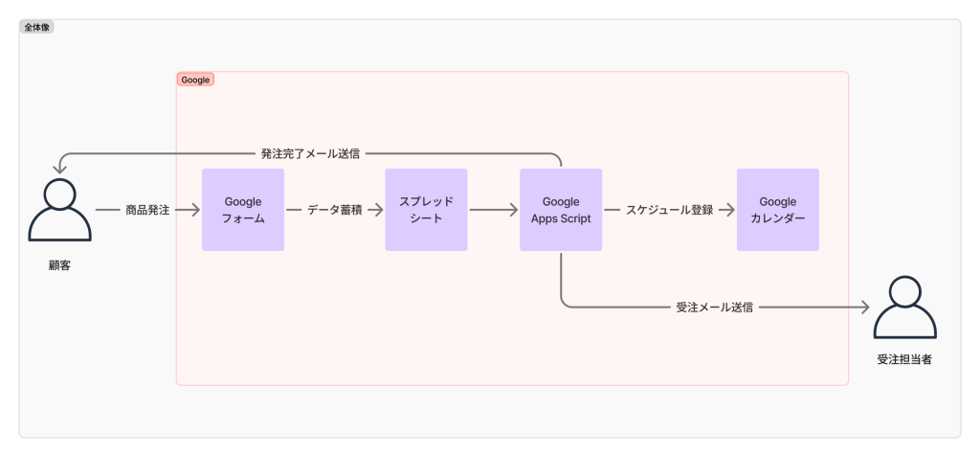Image resolution: width=980 pixels, height=457 pixels.
Task: Click the 受注メール送信 arrow label
Action: 714,308
